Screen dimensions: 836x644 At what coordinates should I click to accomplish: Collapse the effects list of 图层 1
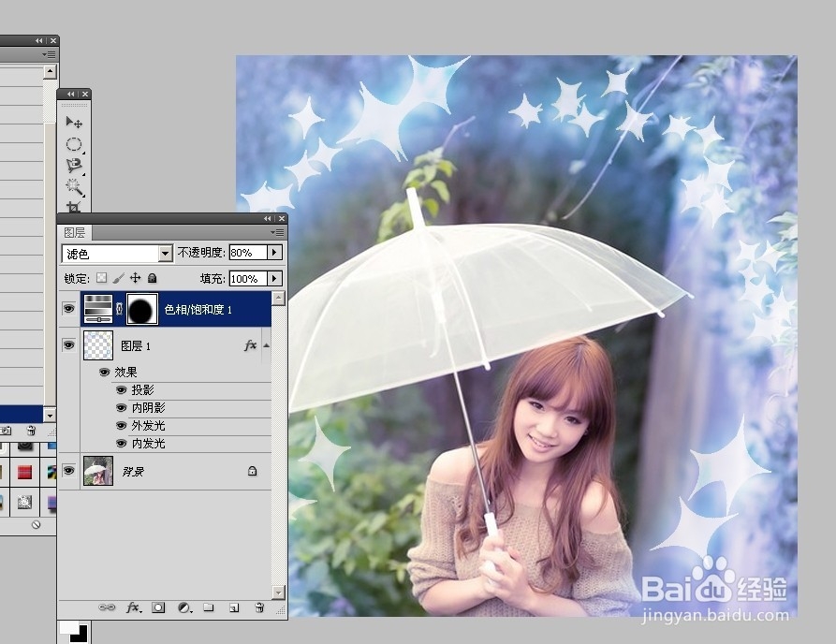click(266, 345)
